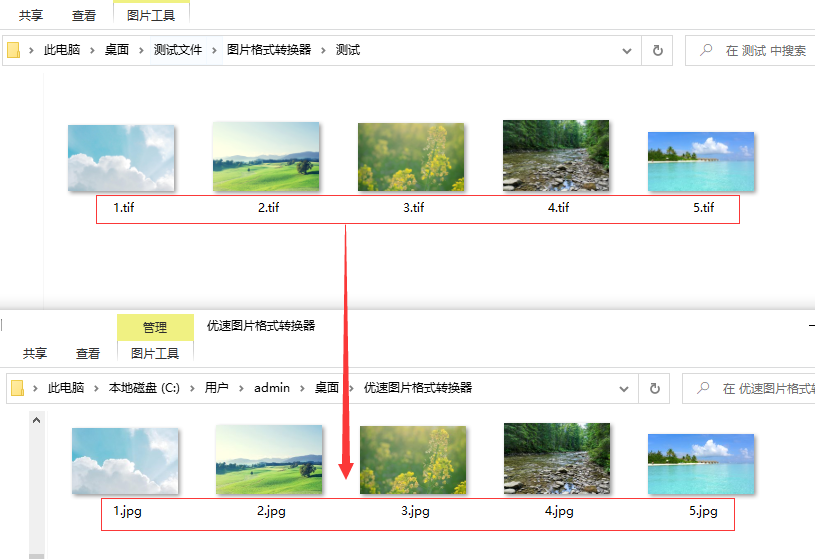815x559 pixels.
Task: Expand the chevron after 图片格式转换器 in the top path
Action: click(x=323, y=50)
